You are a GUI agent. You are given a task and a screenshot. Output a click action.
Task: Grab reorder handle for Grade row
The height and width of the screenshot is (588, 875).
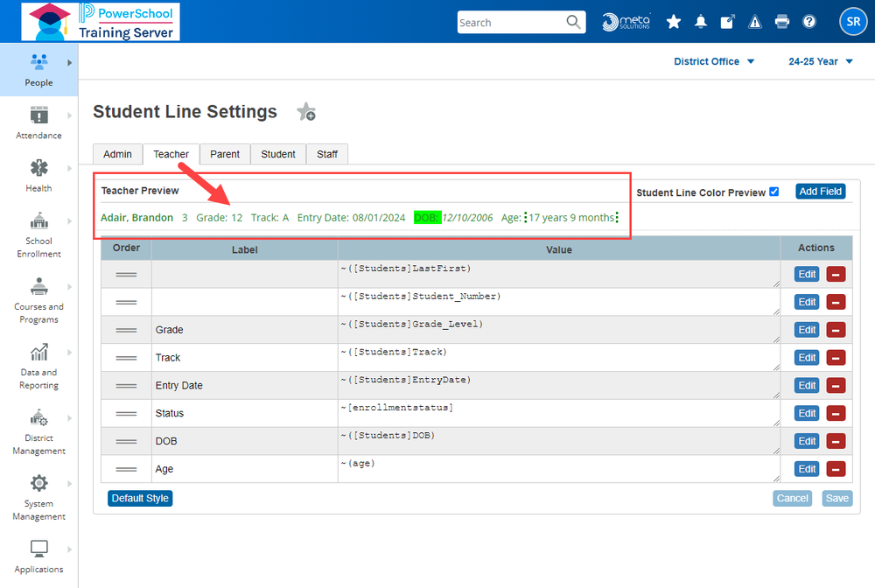[126, 330]
